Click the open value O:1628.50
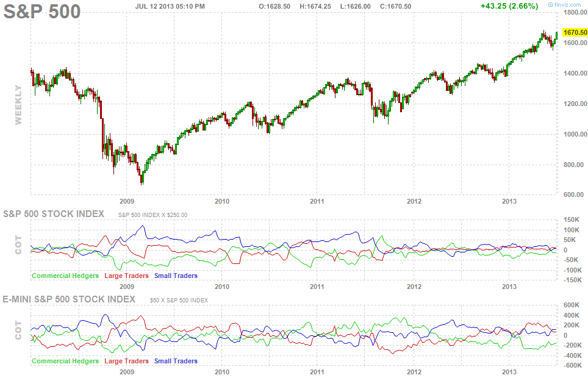 click(274, 6)
